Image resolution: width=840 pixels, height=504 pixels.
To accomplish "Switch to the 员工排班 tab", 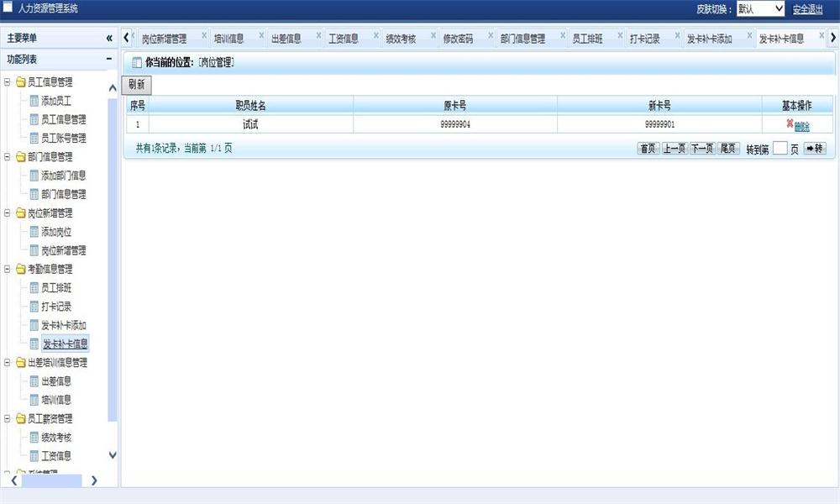I will [588, 39].
